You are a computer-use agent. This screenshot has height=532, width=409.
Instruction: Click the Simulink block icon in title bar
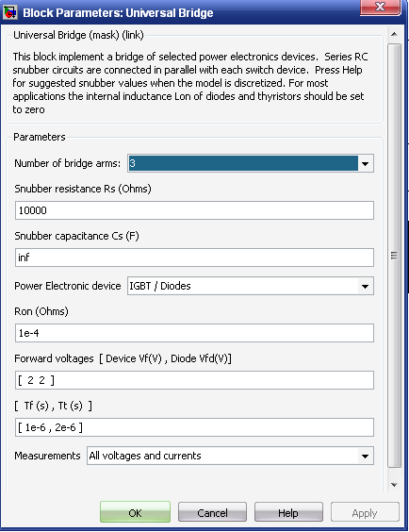(9, 12)
